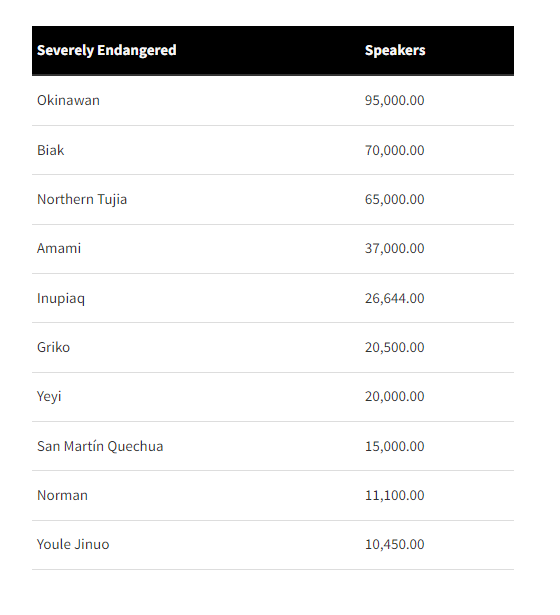Select the Biak language cell
Viewport: 560px width, 615px height.
coord(51,150)
